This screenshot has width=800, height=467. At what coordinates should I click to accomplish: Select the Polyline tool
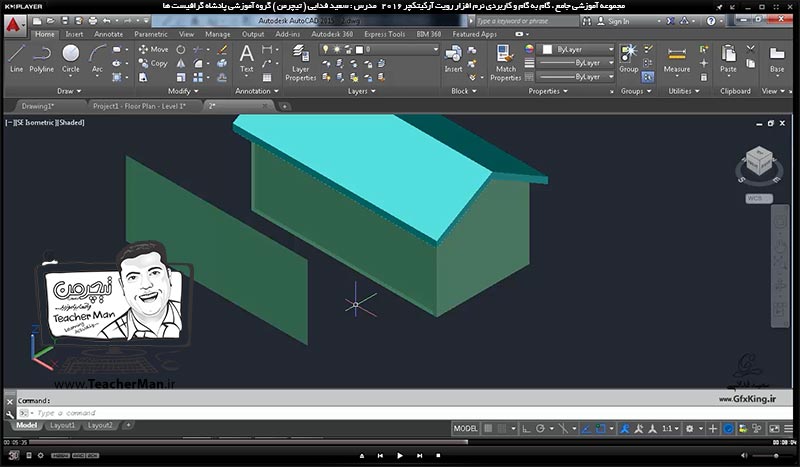coord(41,59)
